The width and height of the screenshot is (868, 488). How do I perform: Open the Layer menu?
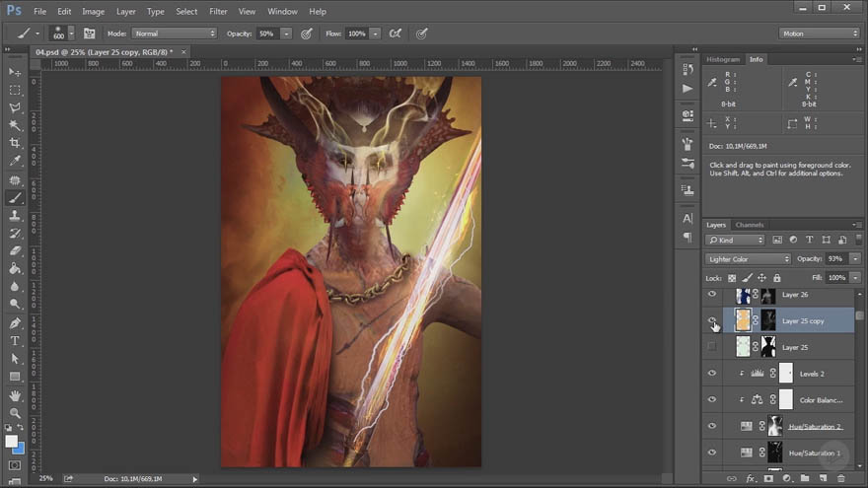[x=125, y=11]
